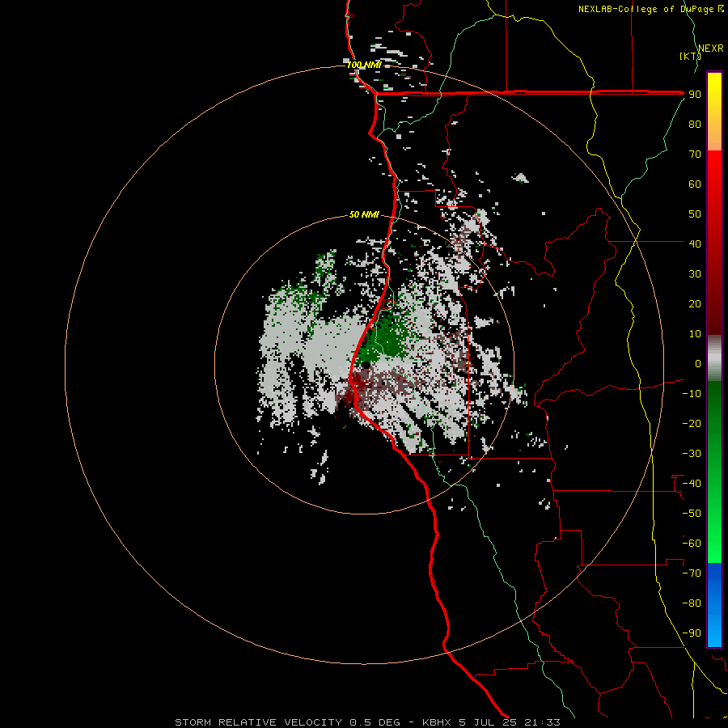Click the 40 value on velocity scale

[x=695, y=243]
